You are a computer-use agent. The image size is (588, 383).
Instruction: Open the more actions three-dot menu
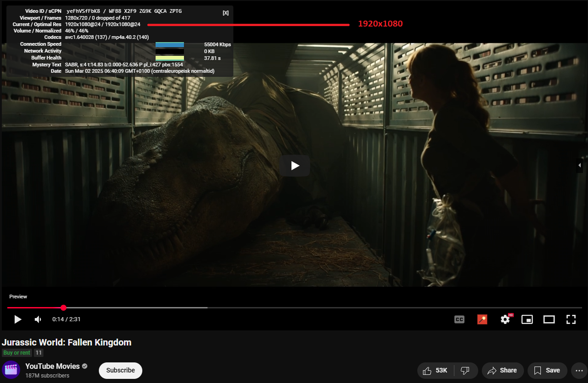[x=579, y=370]
